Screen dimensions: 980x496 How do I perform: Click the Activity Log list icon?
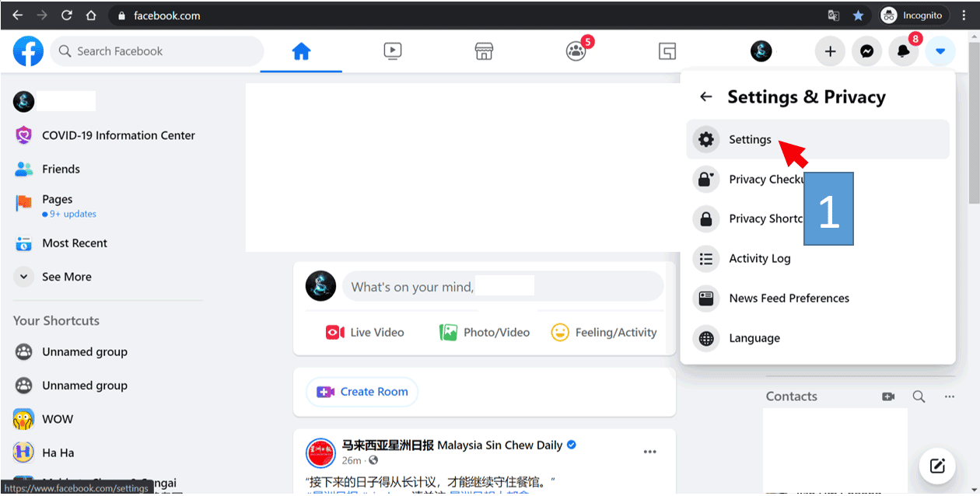pyautogui.click(x=706, y=259)
